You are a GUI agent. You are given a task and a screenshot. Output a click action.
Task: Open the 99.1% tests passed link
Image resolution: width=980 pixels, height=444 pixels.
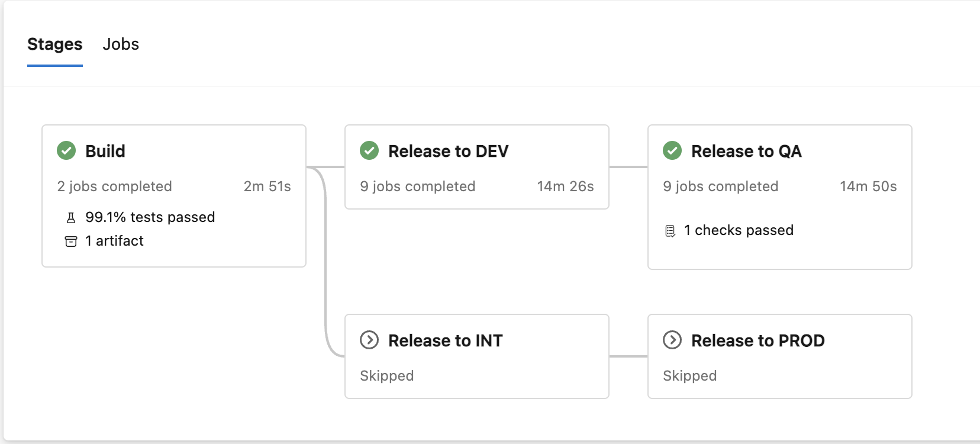coord(150,217)
